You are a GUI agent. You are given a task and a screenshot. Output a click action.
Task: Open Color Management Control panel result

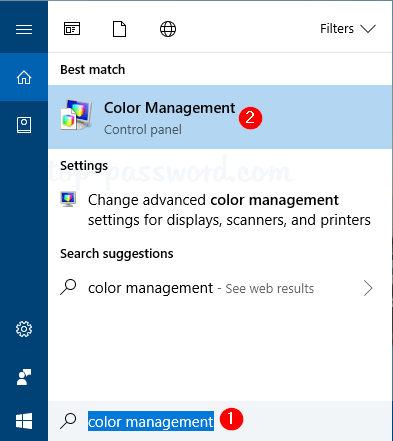[220, 117]
